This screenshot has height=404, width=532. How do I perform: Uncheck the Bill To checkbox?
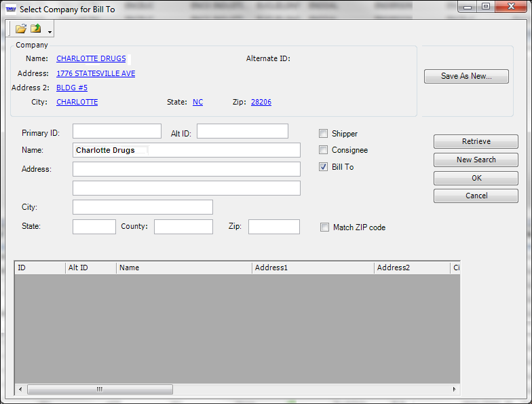coord(323,167)
